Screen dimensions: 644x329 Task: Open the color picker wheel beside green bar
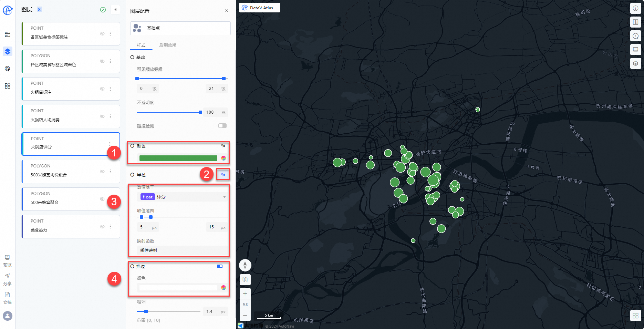point(224,158)
